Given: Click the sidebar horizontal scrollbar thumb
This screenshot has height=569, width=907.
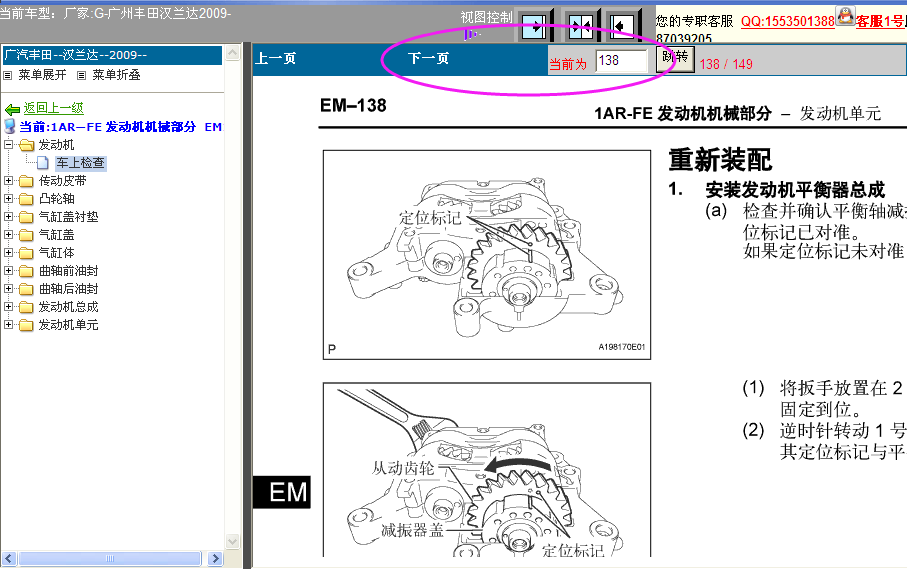Looking at the screenshot, I should (110, 559).
